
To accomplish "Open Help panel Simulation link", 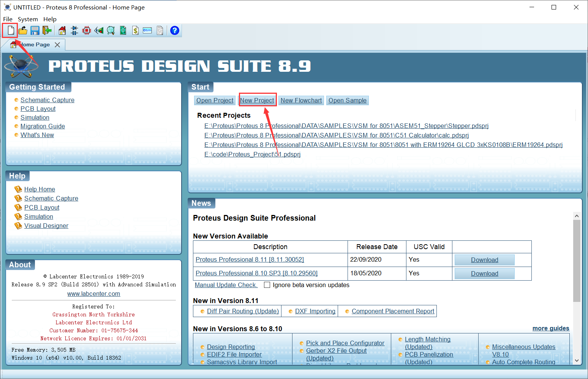I will click(39, 216).
